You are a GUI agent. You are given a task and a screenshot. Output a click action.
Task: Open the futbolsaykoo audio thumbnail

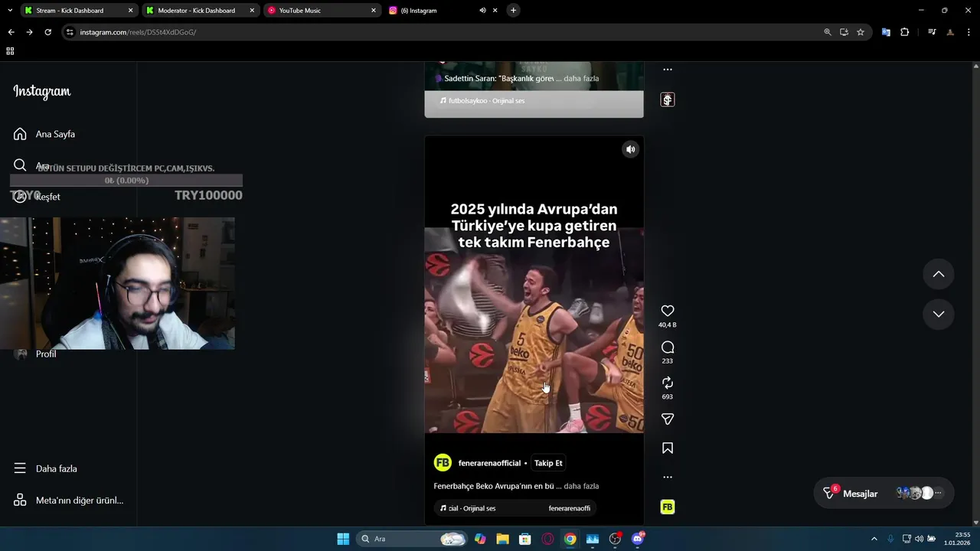[668, 99]
